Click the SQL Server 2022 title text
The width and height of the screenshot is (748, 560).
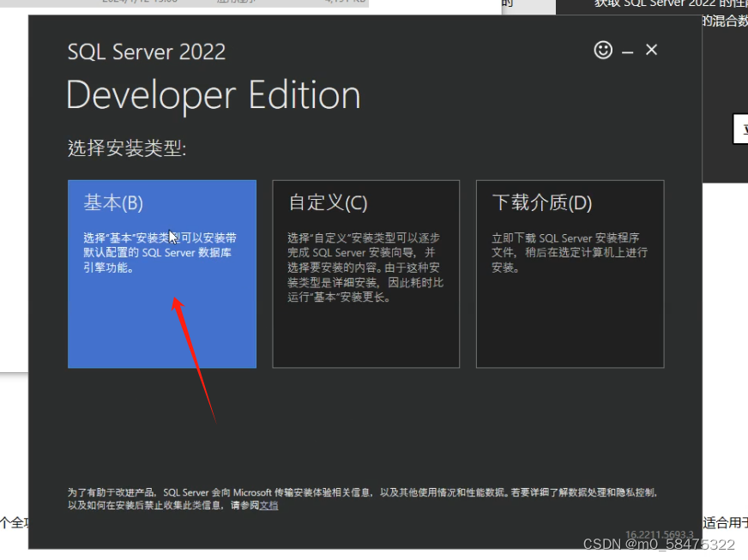(x=147, y=51)
